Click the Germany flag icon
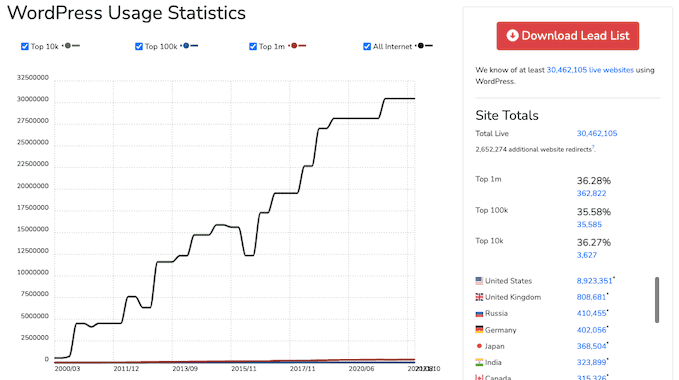679x380 pixels. (x=479, y=330)
